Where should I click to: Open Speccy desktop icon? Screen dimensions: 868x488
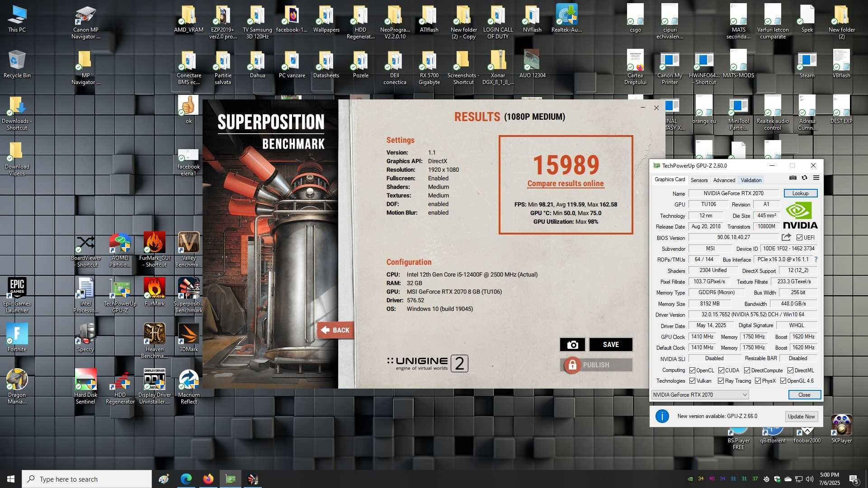pos(85,338)
